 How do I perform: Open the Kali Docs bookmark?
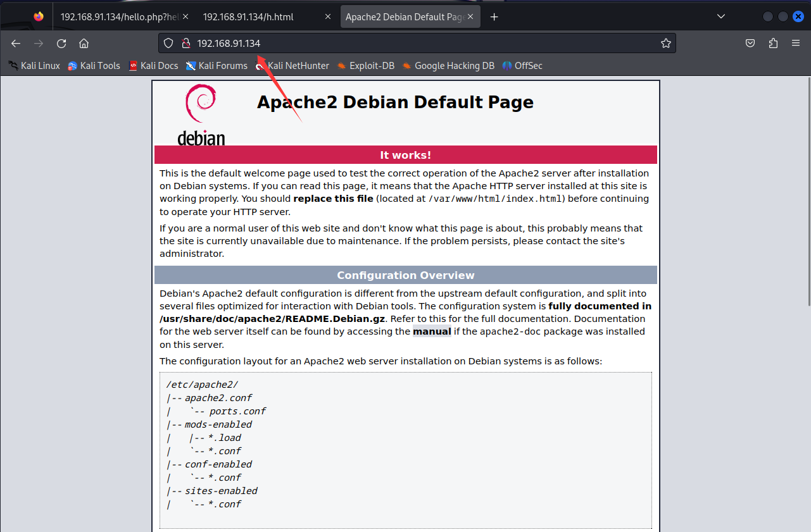(154, 65)
